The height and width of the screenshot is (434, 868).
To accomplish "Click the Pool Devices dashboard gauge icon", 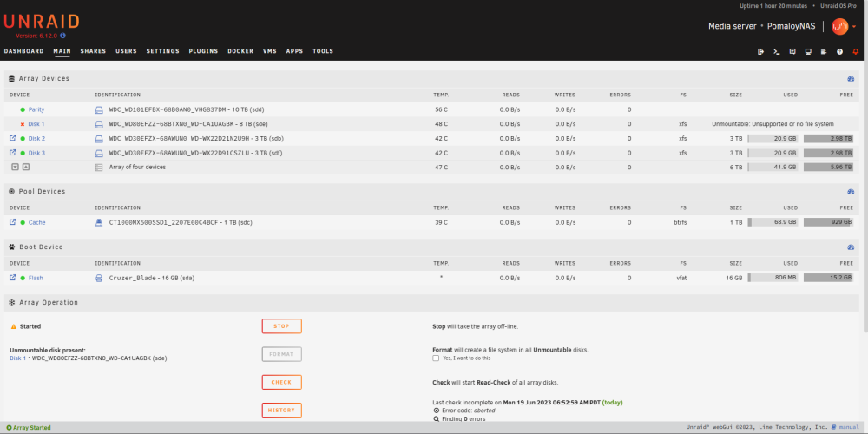I will click(x=851, y=192).
